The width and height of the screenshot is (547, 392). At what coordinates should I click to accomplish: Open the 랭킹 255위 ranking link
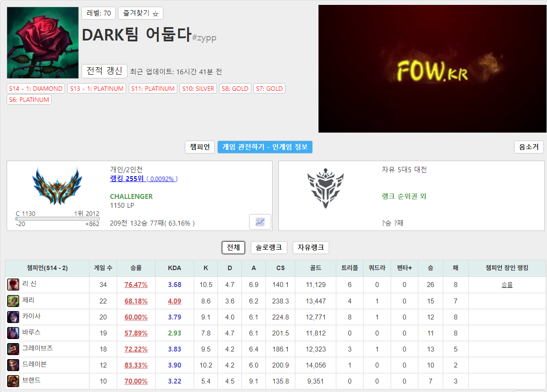[127, 179]
